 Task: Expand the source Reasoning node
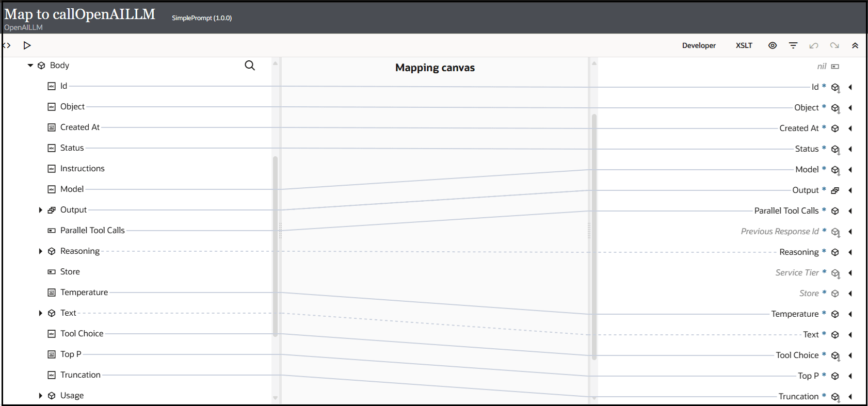(40, 251)
